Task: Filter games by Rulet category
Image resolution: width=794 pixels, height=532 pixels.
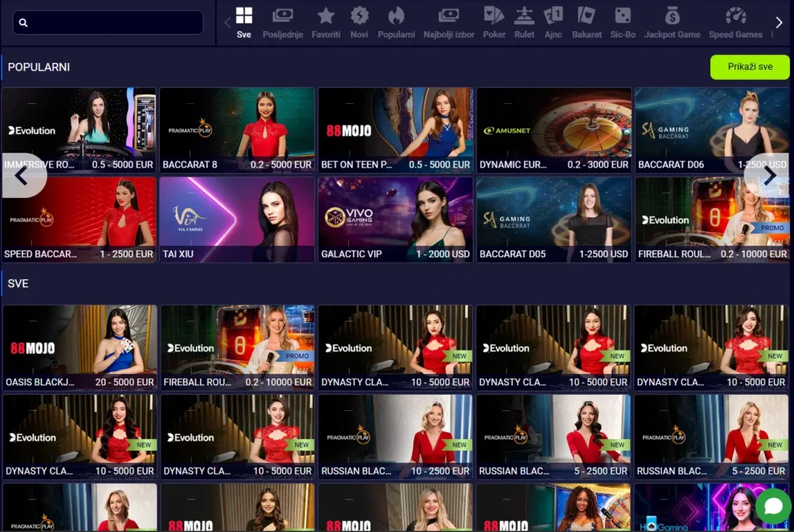Action: (x=524, y=22)
